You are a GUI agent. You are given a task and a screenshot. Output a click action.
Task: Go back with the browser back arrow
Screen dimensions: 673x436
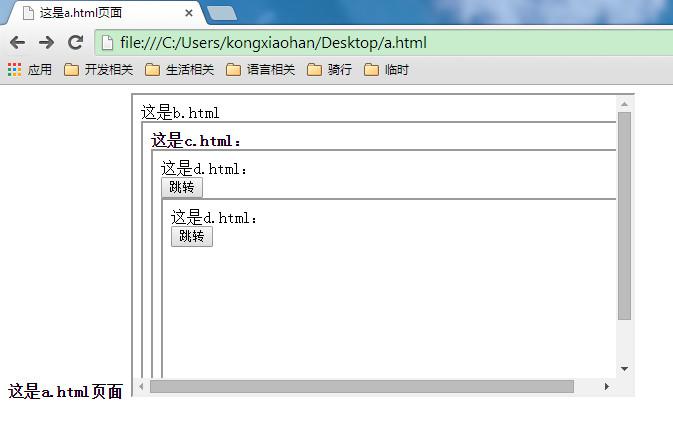tap(18, 42)
